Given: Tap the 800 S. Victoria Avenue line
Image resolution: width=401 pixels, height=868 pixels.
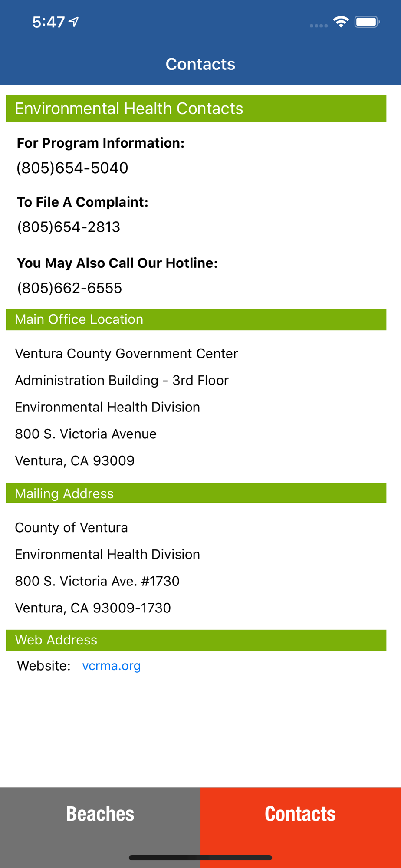Looking at the screenshot, I should coord(86,434).
